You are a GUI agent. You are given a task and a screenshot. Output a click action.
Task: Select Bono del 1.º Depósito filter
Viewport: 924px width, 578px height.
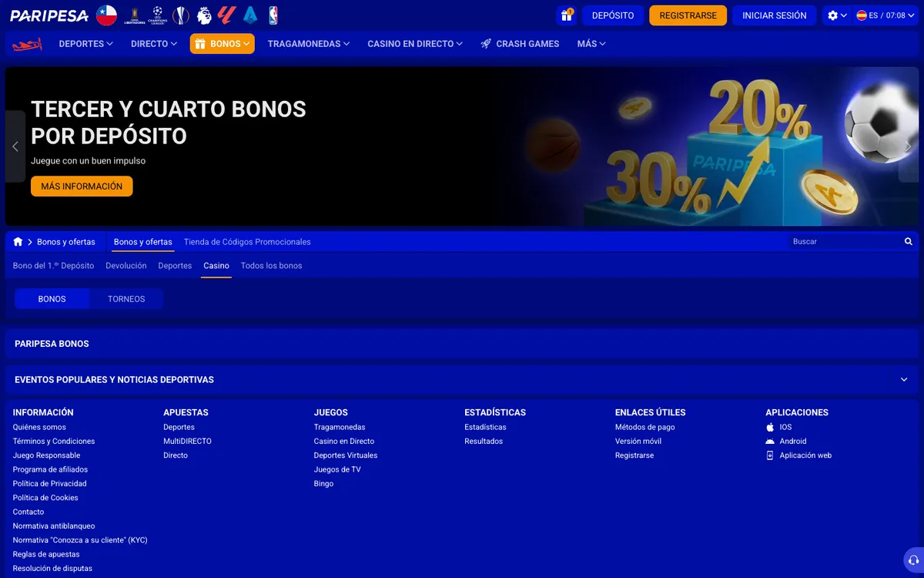(53, 266)
